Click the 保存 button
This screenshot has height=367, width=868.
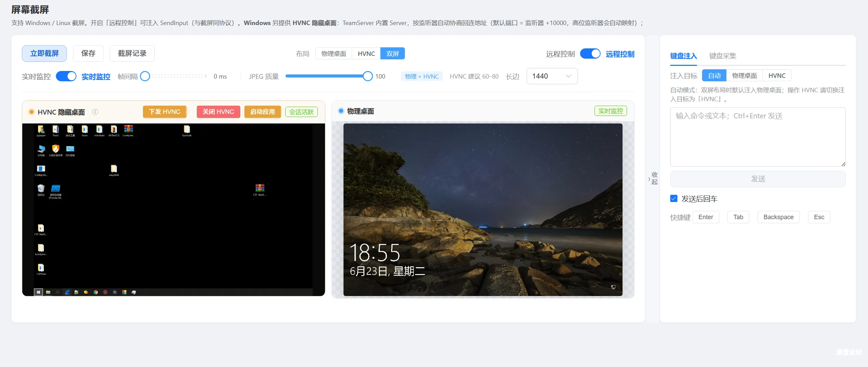tap(88, 54)
